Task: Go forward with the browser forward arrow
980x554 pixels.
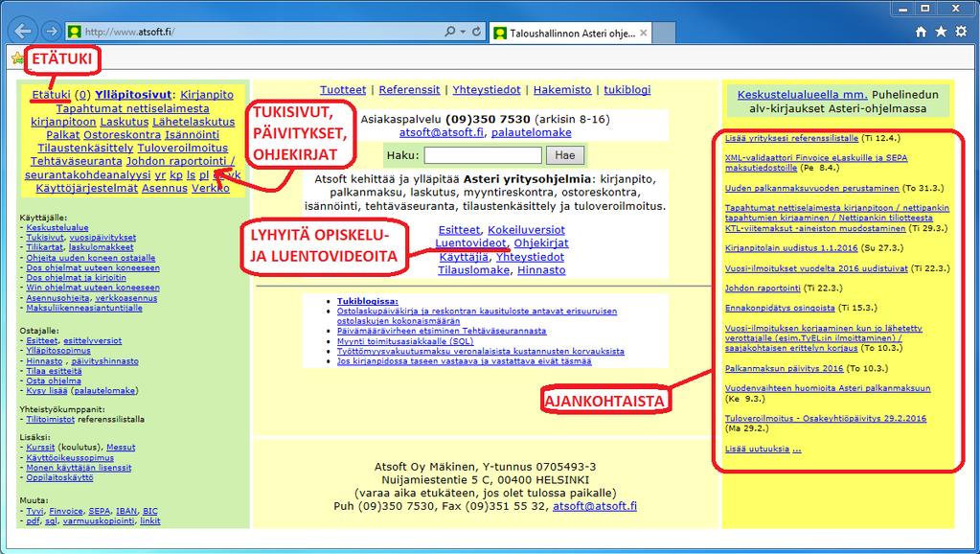Action: (51, 32)
